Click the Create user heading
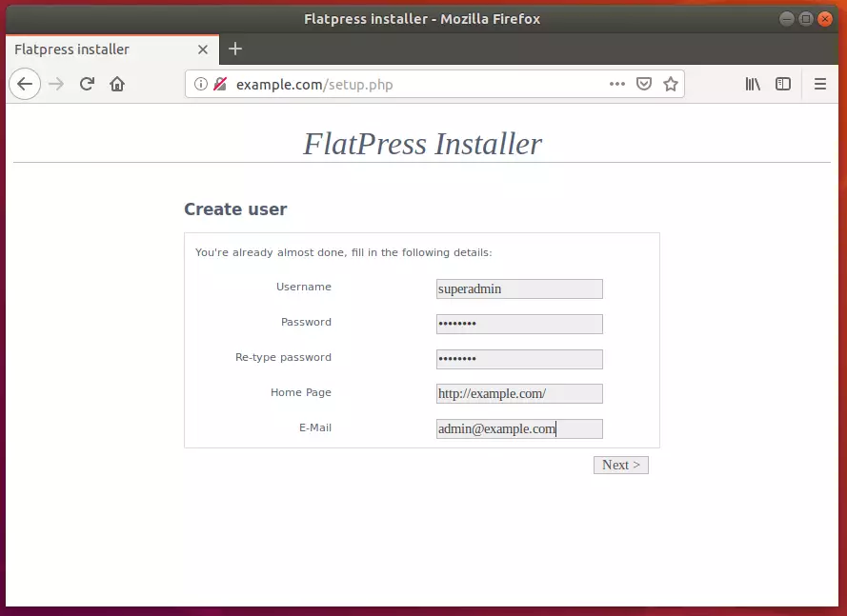 (235, 209)
